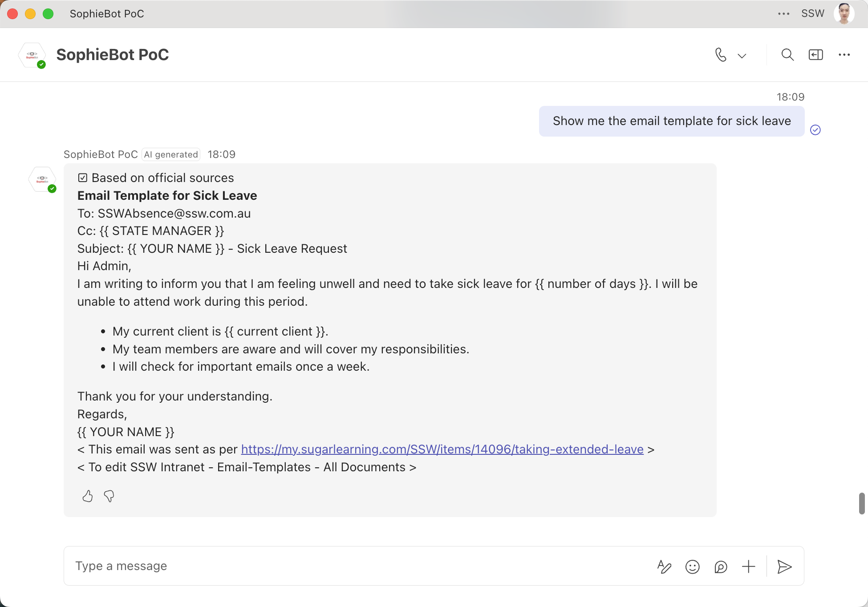The width and height of the screenshot is (868, 607).
Task: Click the Type a message field
Action: (x=356, y=566)
